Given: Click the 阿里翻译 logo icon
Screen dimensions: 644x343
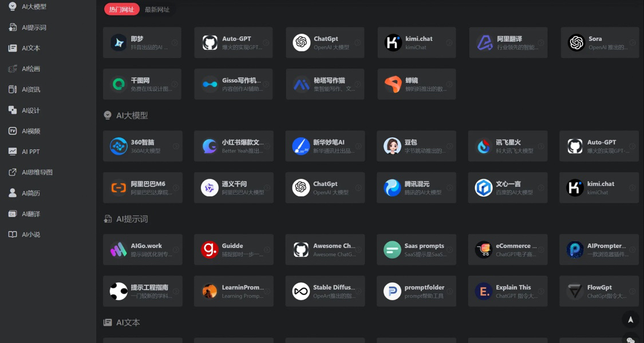Looking at the screenshot, I should tap(485, 43).
